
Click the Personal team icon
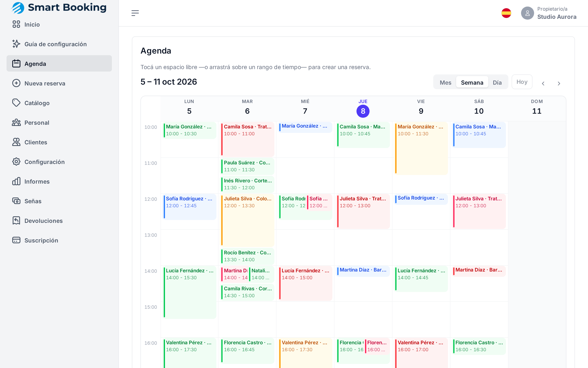pos(16,122)
